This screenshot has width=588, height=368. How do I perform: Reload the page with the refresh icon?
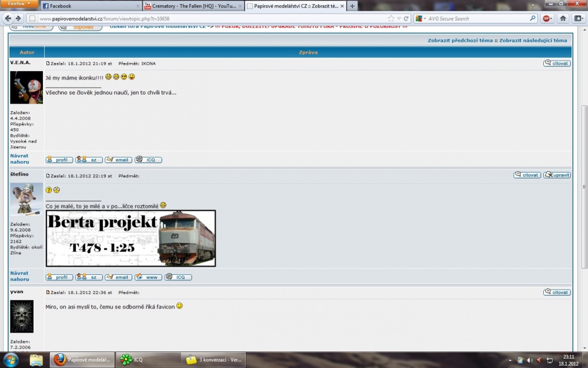(406, 18)
